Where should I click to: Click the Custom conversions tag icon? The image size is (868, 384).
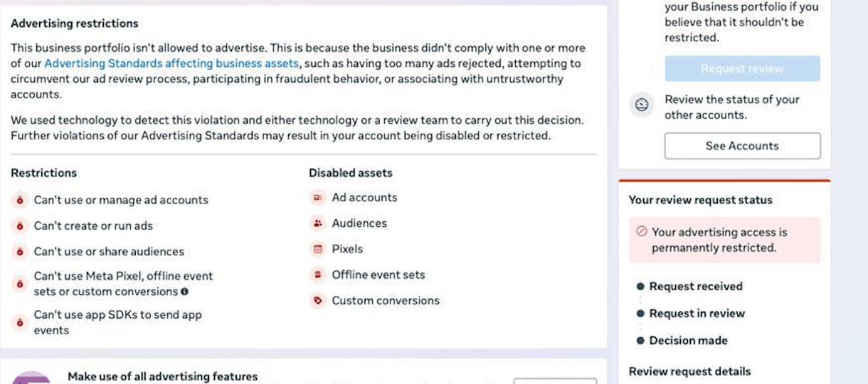317,300
